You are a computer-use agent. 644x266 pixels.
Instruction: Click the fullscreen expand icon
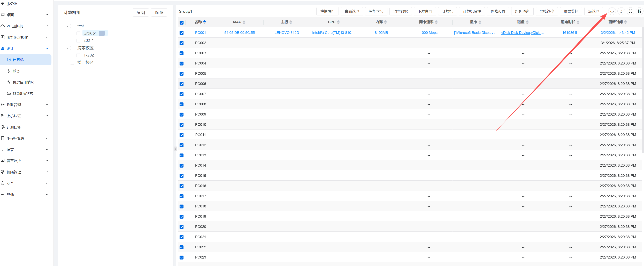pos(630,11)
